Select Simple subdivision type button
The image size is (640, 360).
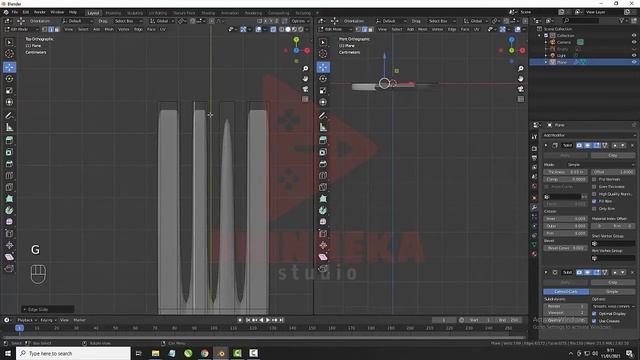tap(612, 291)
